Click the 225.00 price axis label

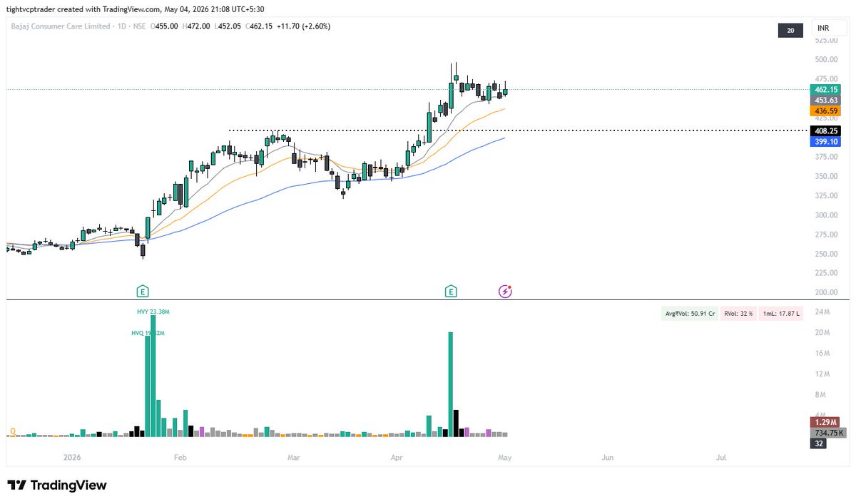point(825,274)
